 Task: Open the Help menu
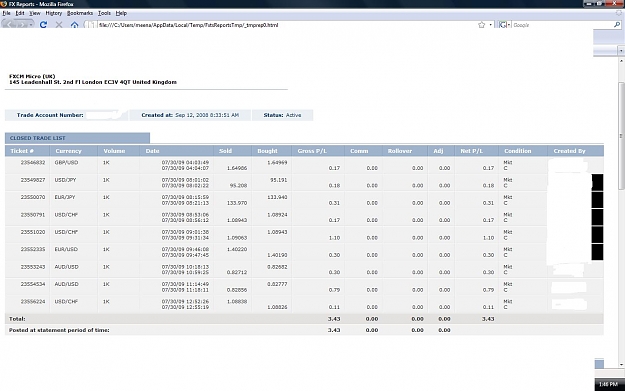(121, 13)
